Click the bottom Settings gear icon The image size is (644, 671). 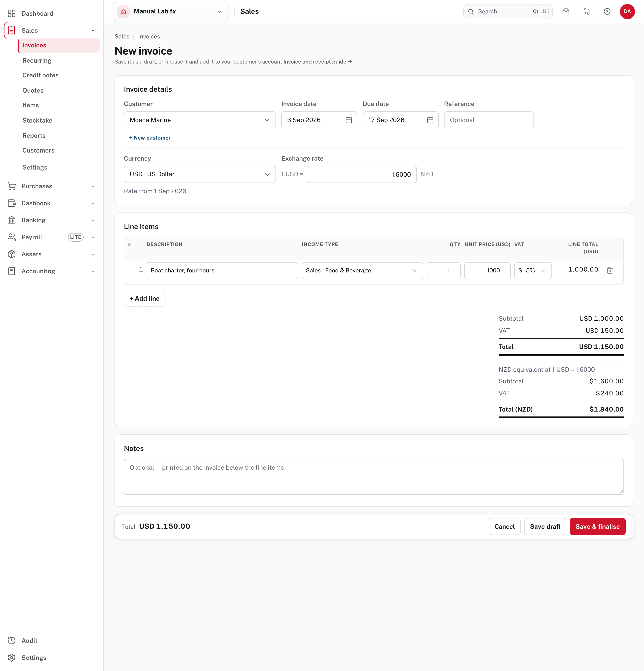point(12,658)
